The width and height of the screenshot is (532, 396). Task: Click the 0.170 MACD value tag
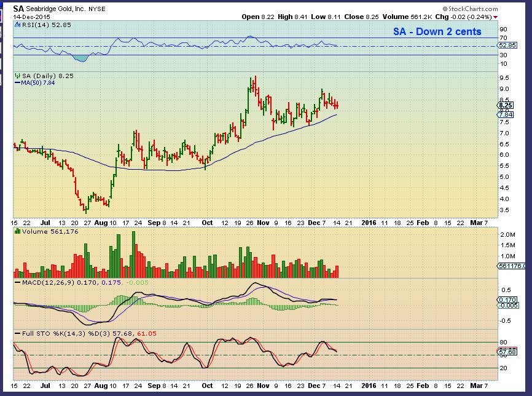[x=507, y=299]
